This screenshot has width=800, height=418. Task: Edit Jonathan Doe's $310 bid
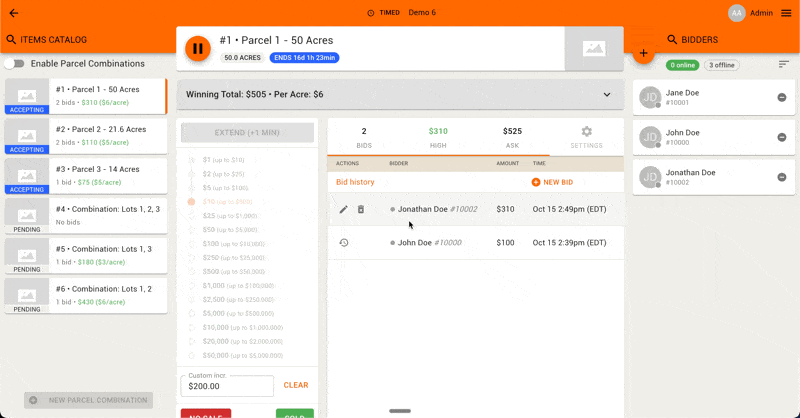click(x=344, y=209)
